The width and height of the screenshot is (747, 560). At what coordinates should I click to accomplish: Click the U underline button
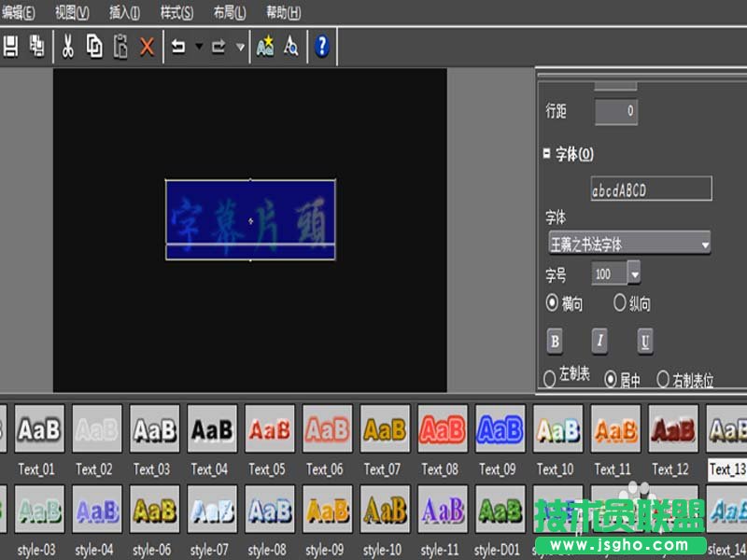(644, 342)
